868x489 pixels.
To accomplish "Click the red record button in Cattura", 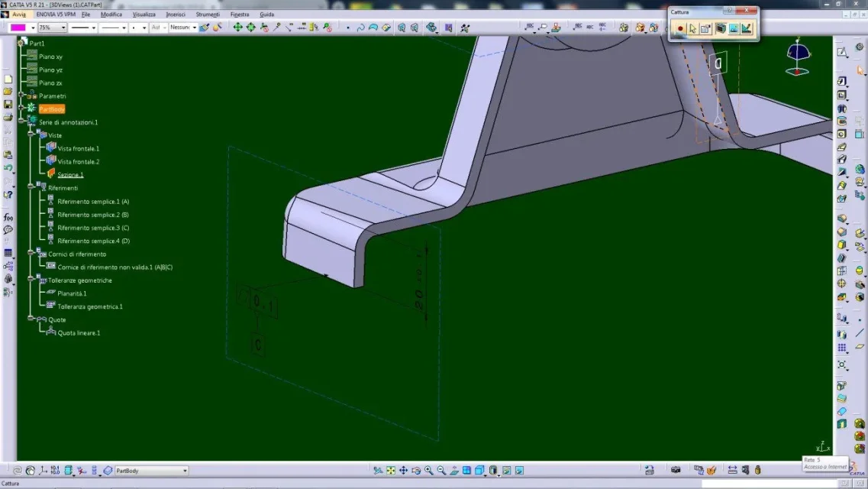I will tap(679, 28).
